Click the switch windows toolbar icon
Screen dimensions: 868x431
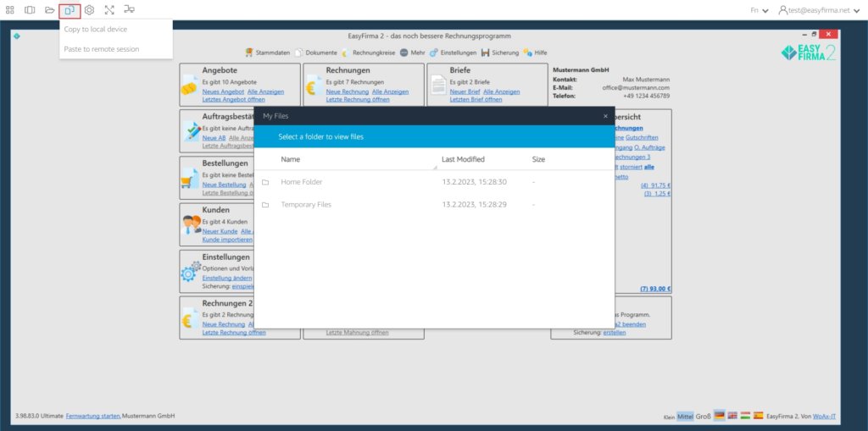click(x=30, y=10)
